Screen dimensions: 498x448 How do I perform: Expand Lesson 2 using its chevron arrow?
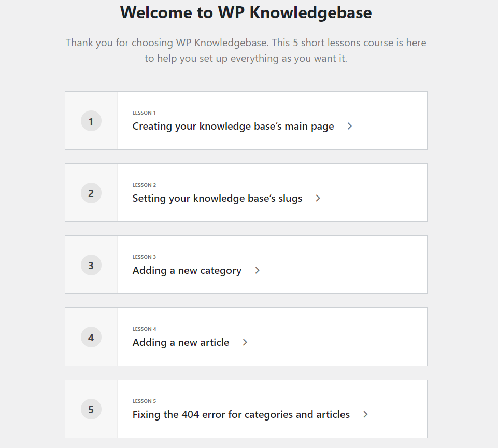click(318, 199)
